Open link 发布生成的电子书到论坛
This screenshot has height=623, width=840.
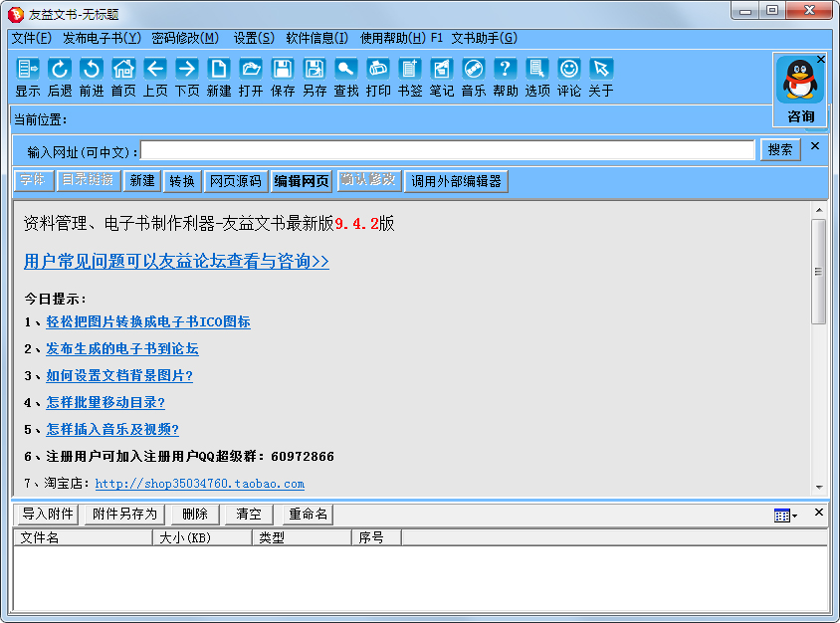pyautogui.click(x=122, y=348)
